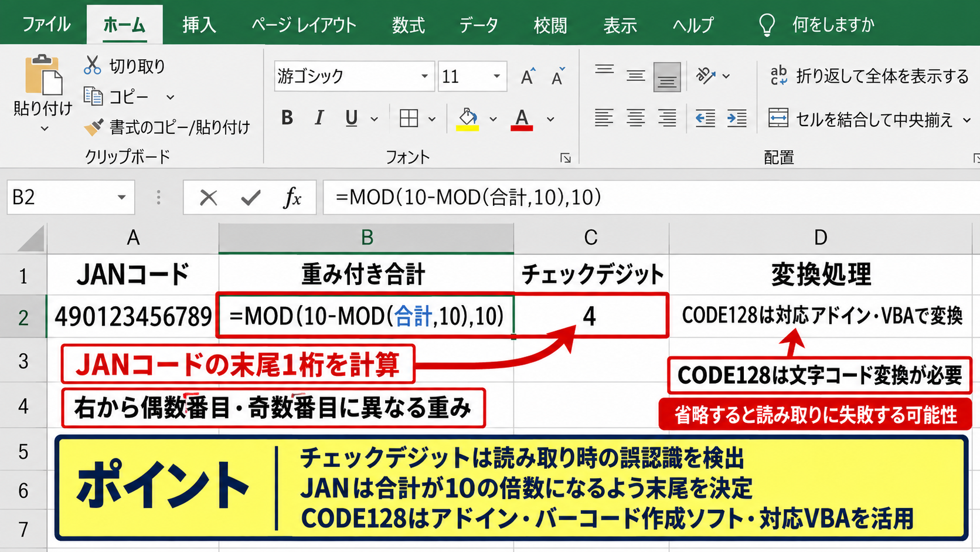Toggle Bold formatting

(287, 118)
